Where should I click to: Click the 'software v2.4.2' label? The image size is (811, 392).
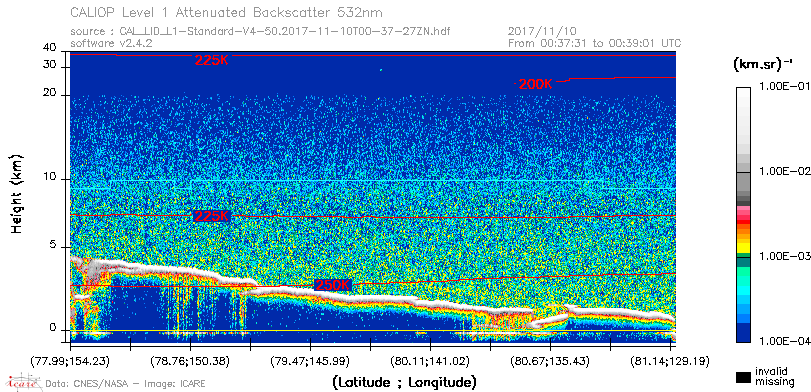point(111,43)
